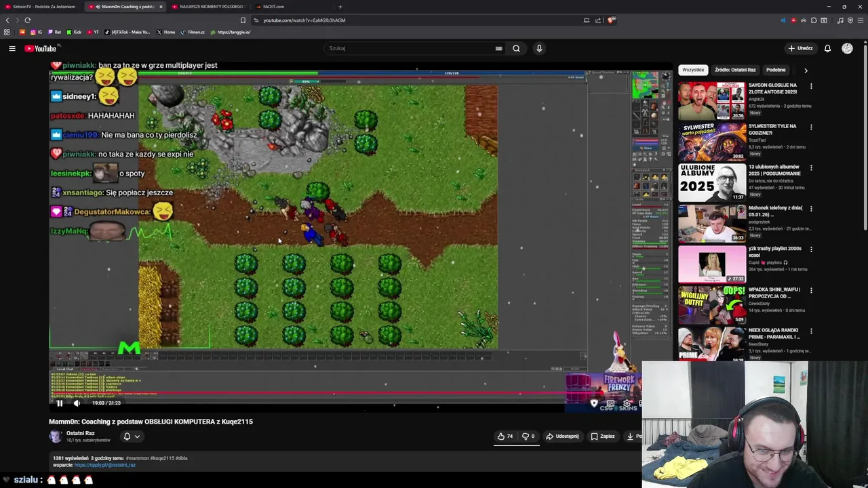Click the YouTube search magnifier button
This screenshot has height=488, width=868.
pos(516,48)
